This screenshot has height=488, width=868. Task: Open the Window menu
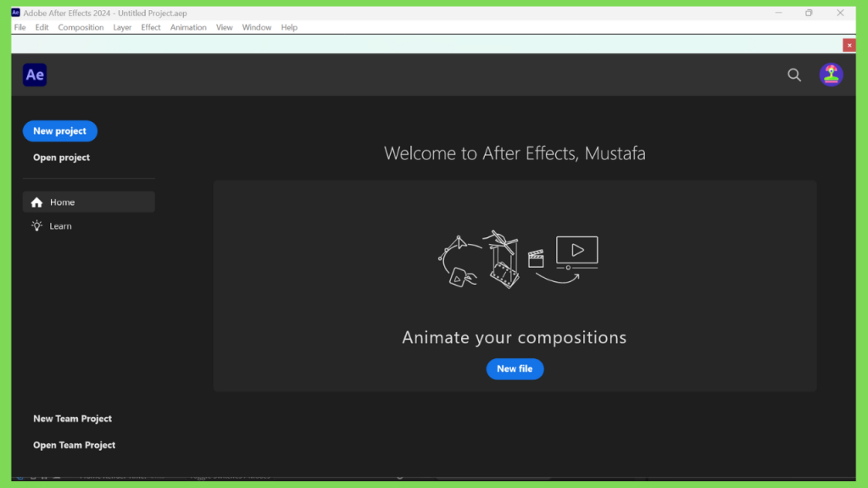click(x=256, y=27)
